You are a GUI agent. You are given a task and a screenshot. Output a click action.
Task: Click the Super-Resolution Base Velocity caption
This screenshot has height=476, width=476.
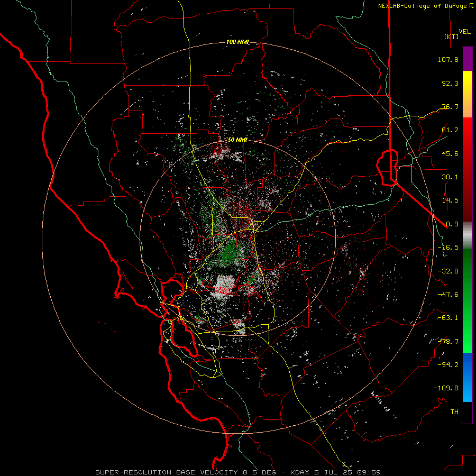(x=238, y=472)
